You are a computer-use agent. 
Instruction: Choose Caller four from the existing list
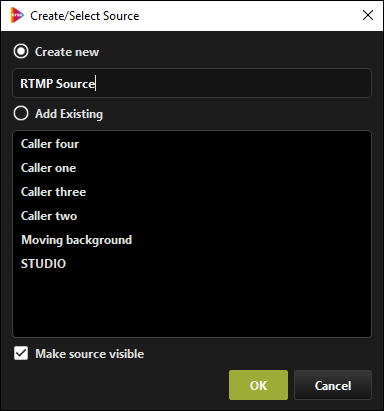coord(192,144)
